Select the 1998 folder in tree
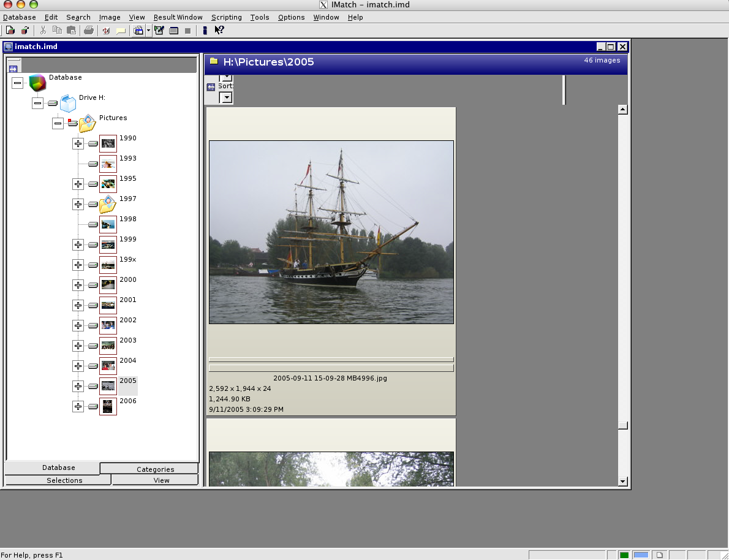 pos(128,219)
